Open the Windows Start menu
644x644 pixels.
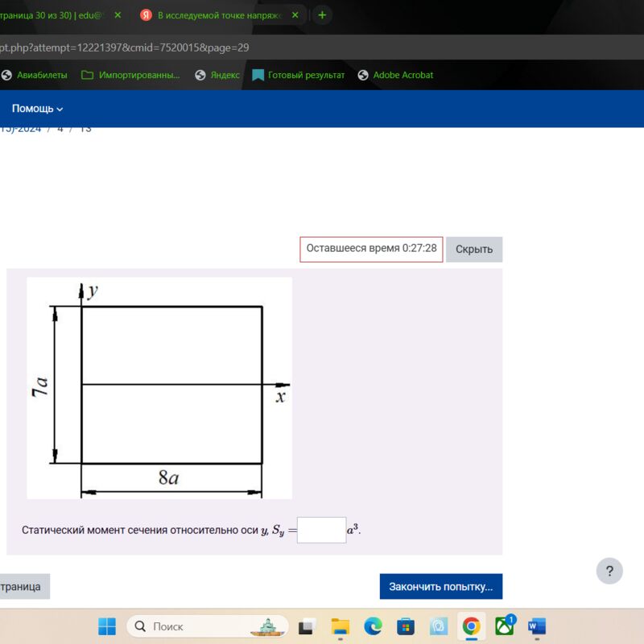coord(107,626)
